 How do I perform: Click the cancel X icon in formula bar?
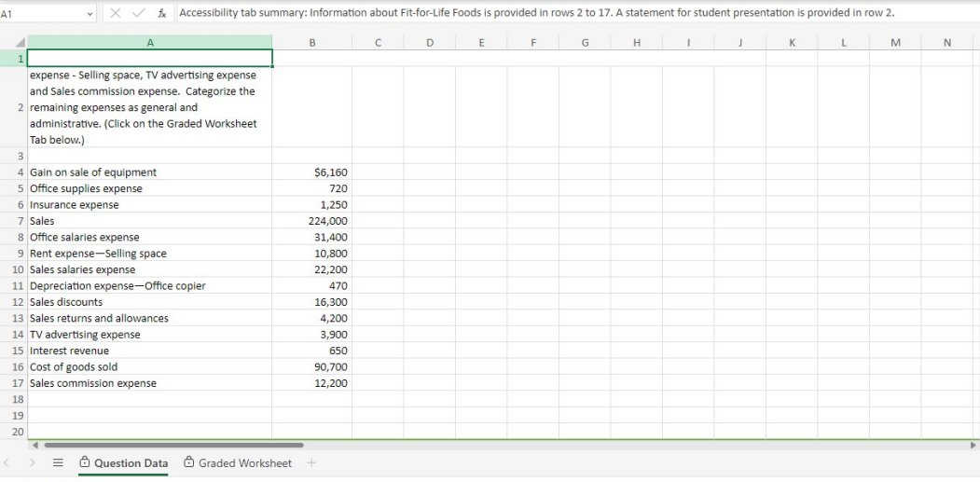pos(115,13)
